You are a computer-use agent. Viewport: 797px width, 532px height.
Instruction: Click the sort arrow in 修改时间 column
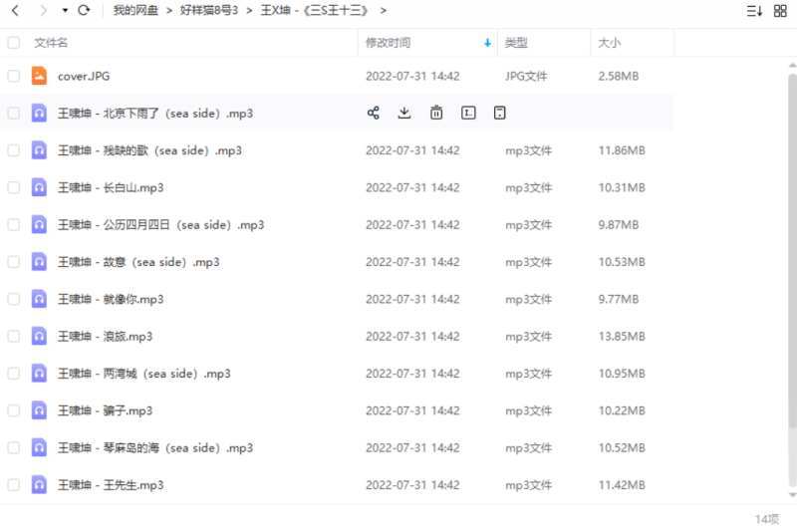[487, 43]
